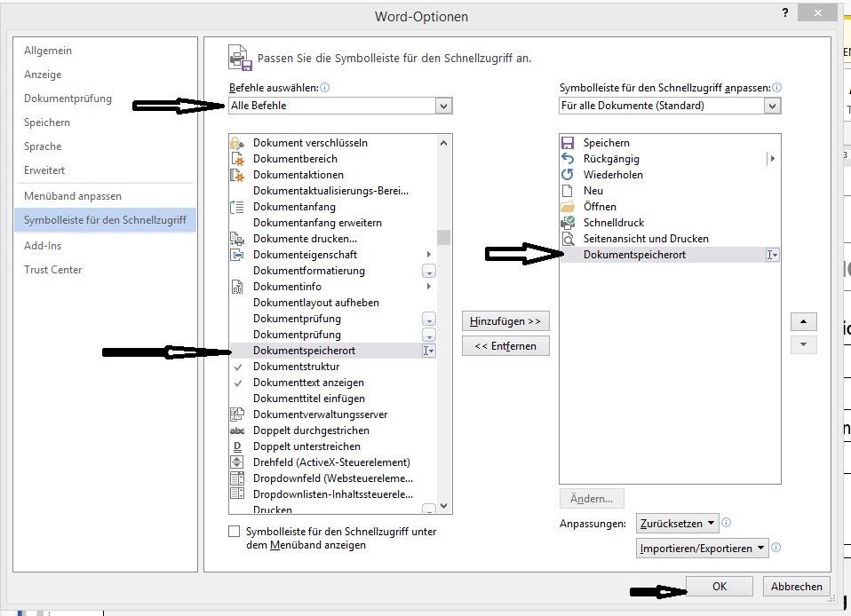
Task: Click the Abbrechen button
Action: click(x=796, y=586)
